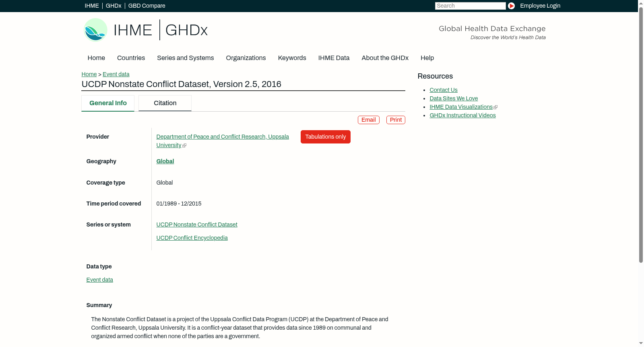The height and width of the screenshot is (347, 644).
Task: Click Employee Login link
Action: [540, 6]
